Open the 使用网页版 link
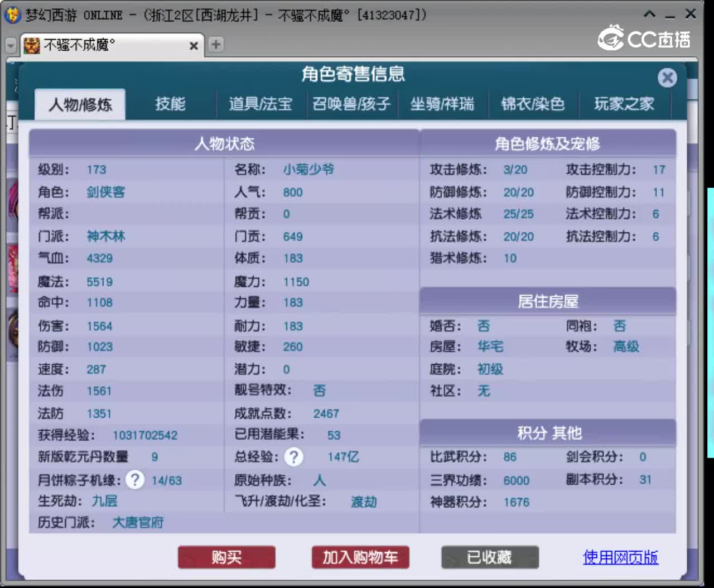The height and width of the screenshot is (588, 714). coord(620,557)
